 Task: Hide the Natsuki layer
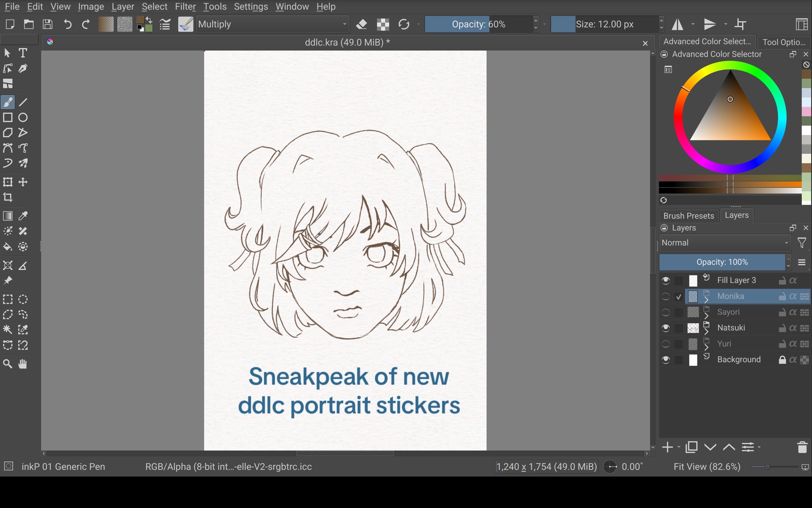pos(665,328)
